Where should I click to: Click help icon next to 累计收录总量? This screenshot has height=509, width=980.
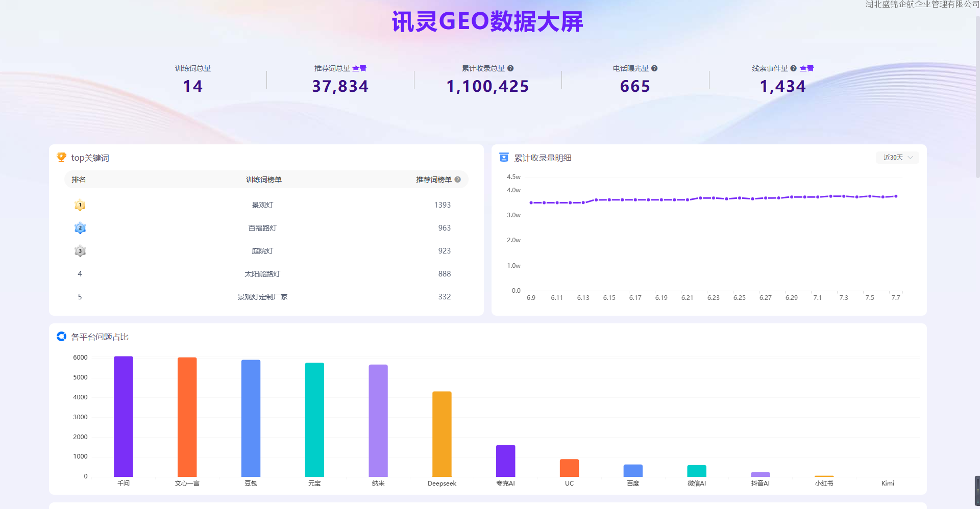510,68
